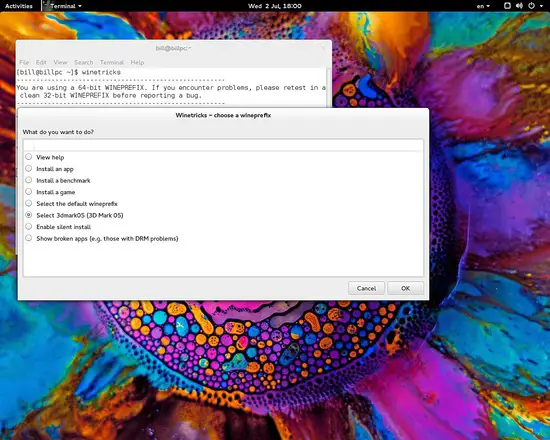Image resolution: width=550 pixels, height=440 pixels.
Task: Click the clock date in top bar
Action: point(275,6)
